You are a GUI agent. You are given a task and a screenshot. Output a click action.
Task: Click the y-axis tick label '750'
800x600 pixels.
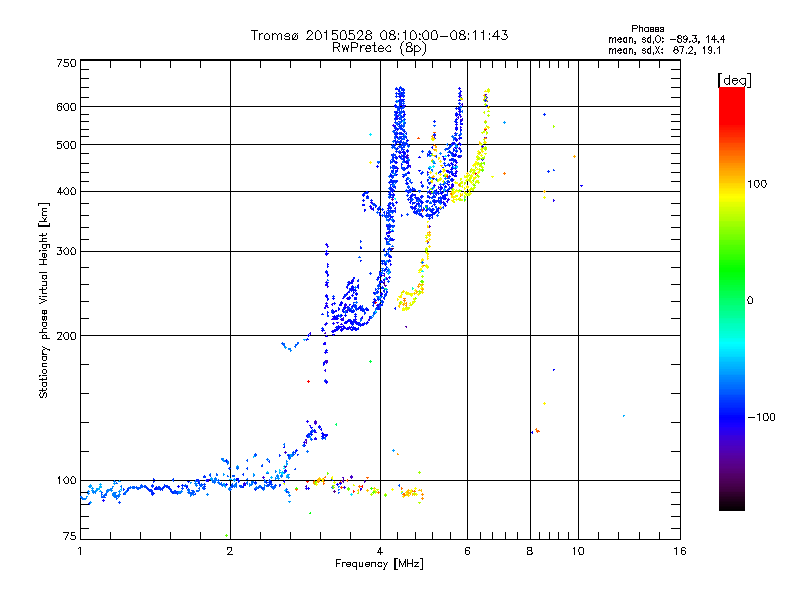coord(66,63)
